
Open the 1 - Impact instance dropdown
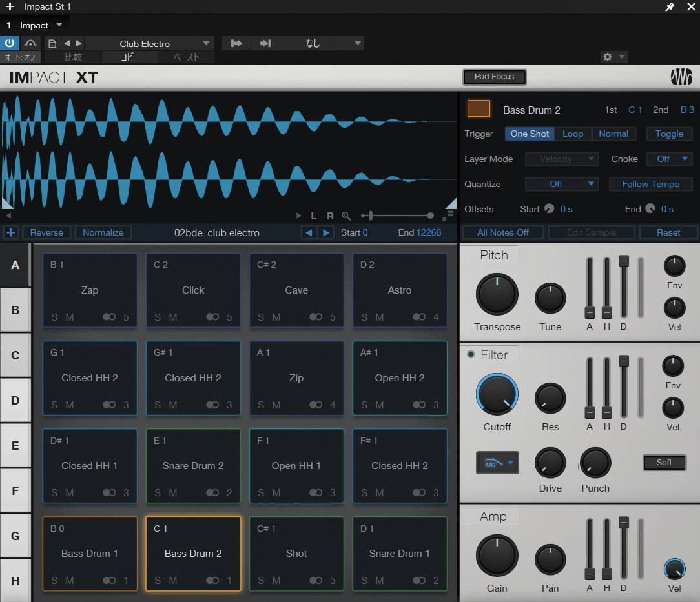tap(34, 25)
